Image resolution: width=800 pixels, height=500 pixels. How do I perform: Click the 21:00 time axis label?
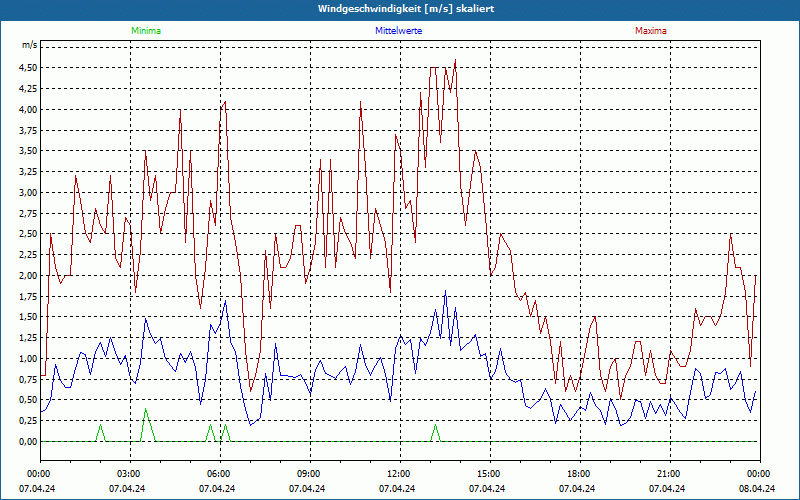(x=669, y=474)
